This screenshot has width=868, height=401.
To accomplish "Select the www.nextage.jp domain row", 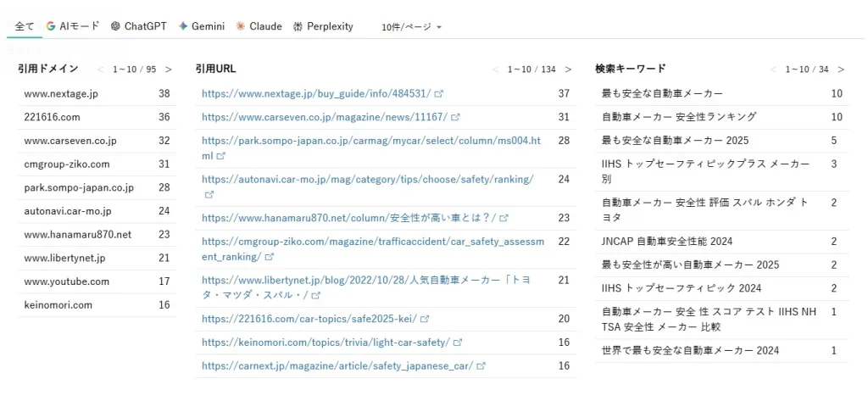I will 97,94.
